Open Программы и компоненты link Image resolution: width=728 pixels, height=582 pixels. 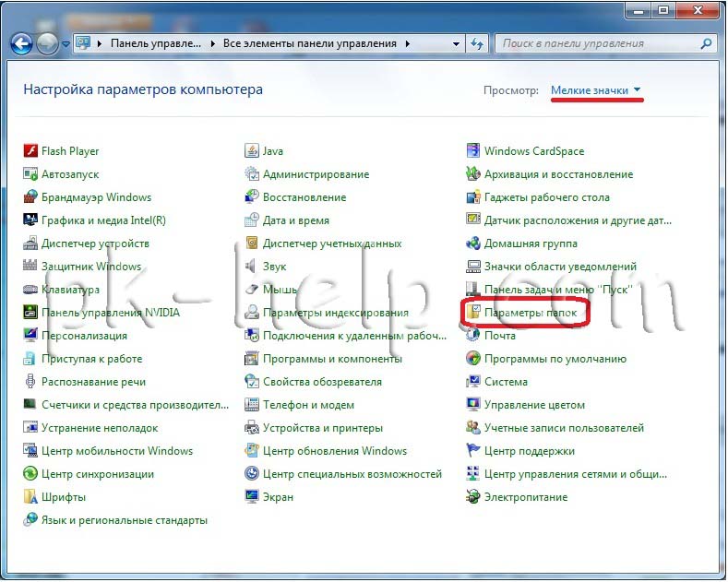coord(332,359)
